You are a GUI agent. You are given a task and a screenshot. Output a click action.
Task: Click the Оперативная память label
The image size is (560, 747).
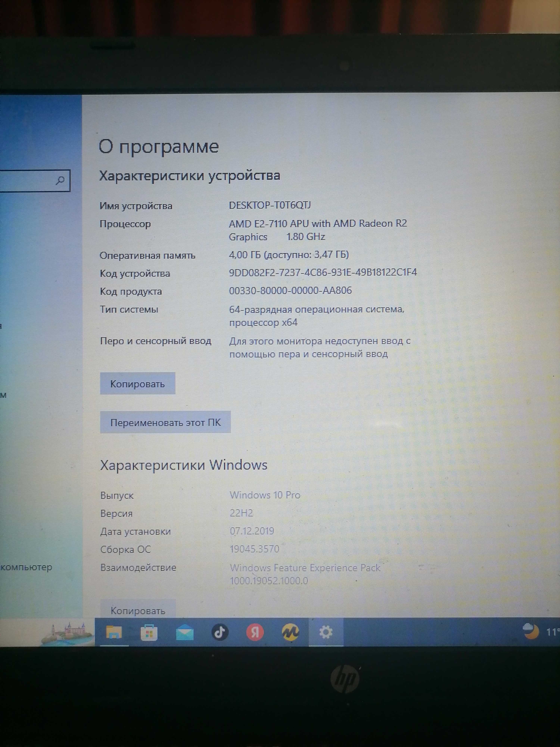(x=147, y=256)
